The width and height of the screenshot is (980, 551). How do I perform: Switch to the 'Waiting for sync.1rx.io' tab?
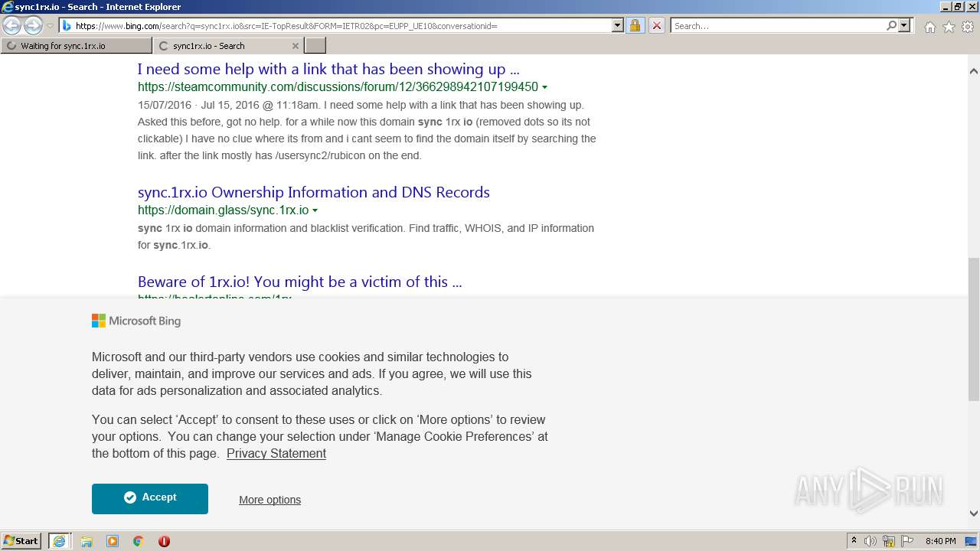[x=77, y=46]
